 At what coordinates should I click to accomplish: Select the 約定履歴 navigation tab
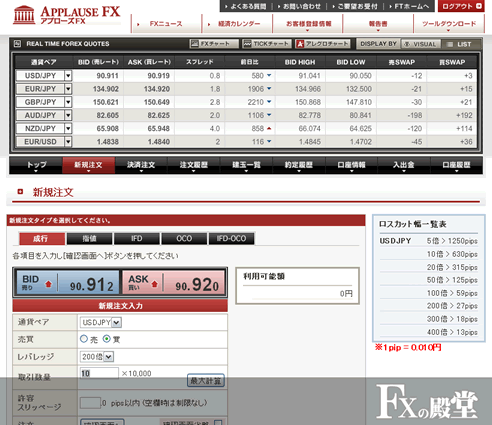(299, 165)
